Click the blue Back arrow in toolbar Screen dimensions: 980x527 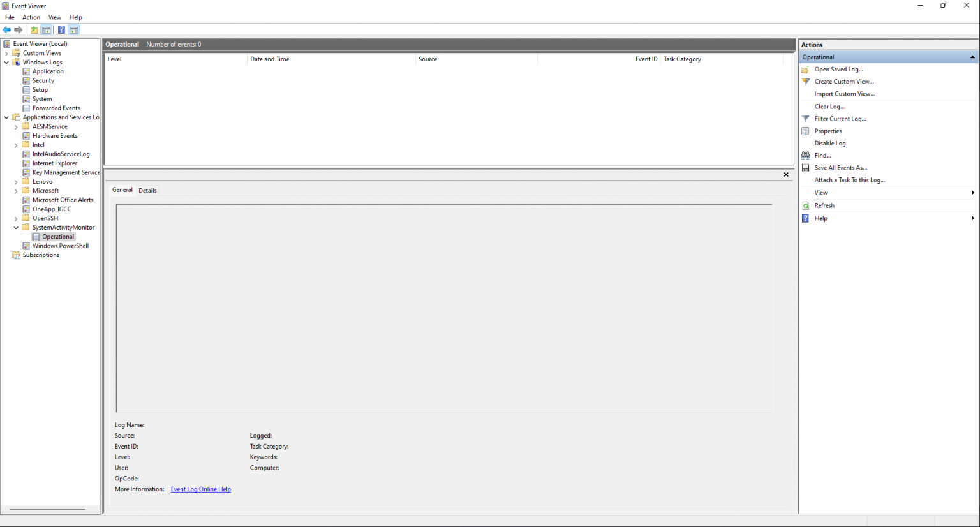pyautogui.click(x=7, y=30)
